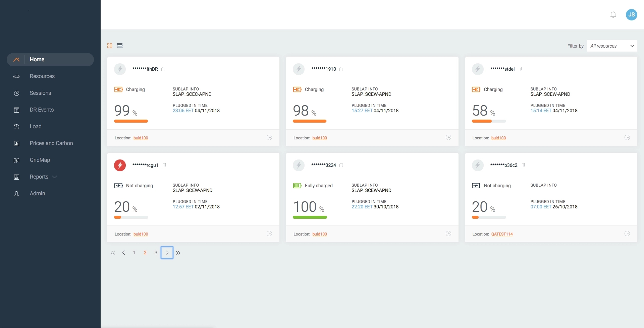Go to next page arrow

coord(167,253)
